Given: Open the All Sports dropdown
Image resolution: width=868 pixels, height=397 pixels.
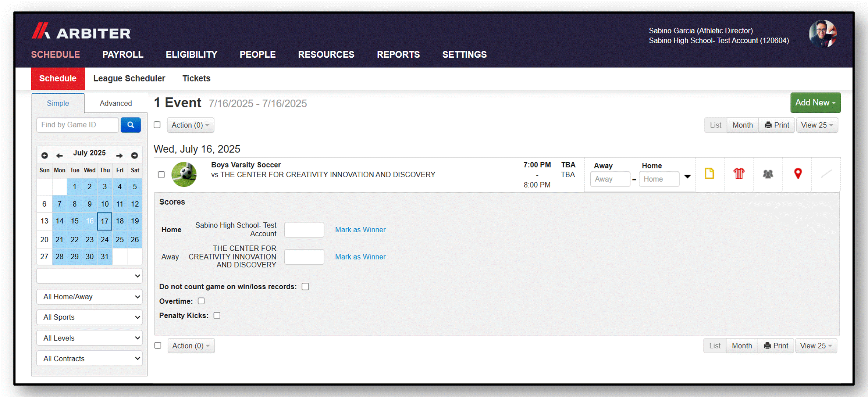Looking at the screenshot, I should coord(89,317).
